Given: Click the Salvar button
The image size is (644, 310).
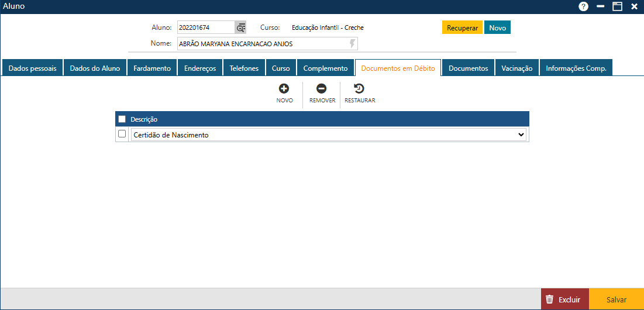Looking at the screenshot, I should pyautogui.click(x=617, y=299).
